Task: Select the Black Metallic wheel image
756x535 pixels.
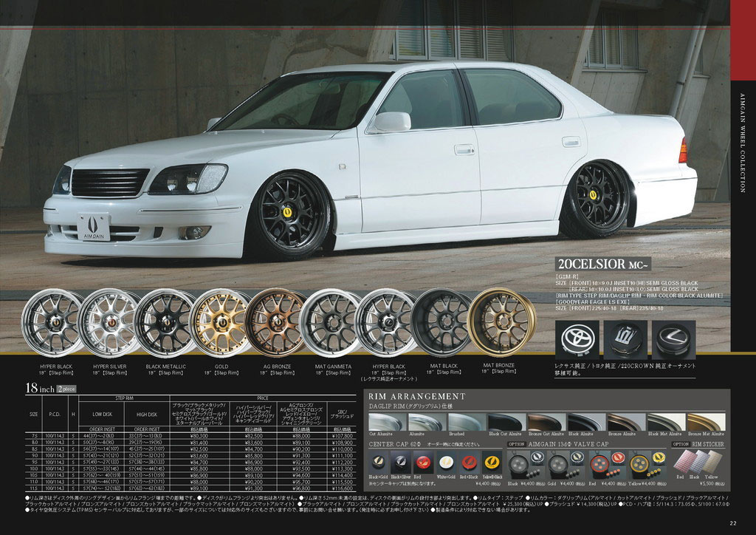Action: [x=165, y=322]
